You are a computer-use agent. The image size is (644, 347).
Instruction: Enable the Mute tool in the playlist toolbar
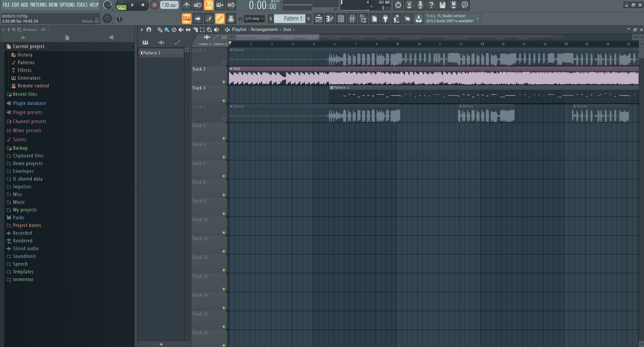click(x=181, y=30)
